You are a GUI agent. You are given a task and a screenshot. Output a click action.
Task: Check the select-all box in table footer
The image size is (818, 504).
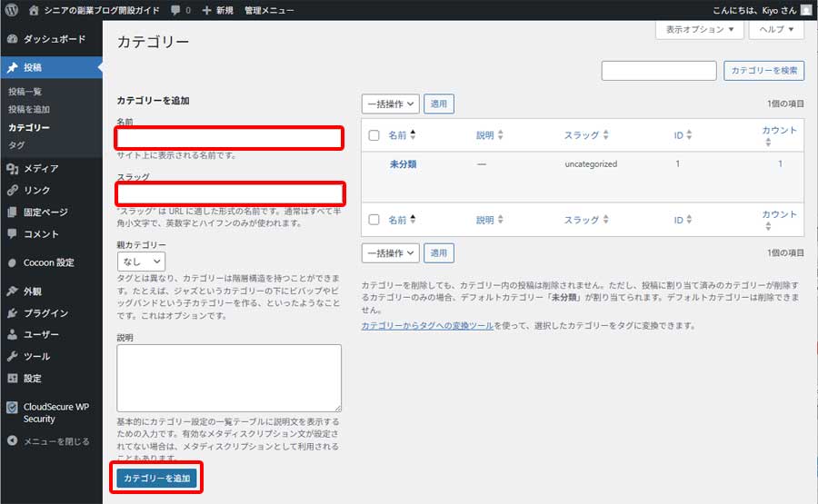point(374,220)
